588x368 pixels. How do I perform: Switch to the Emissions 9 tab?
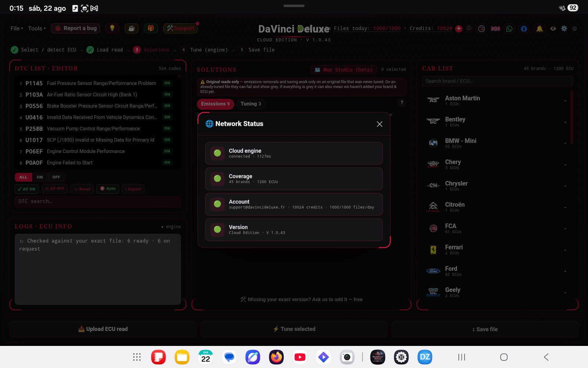pyautogui.click(x=215, y=104)
